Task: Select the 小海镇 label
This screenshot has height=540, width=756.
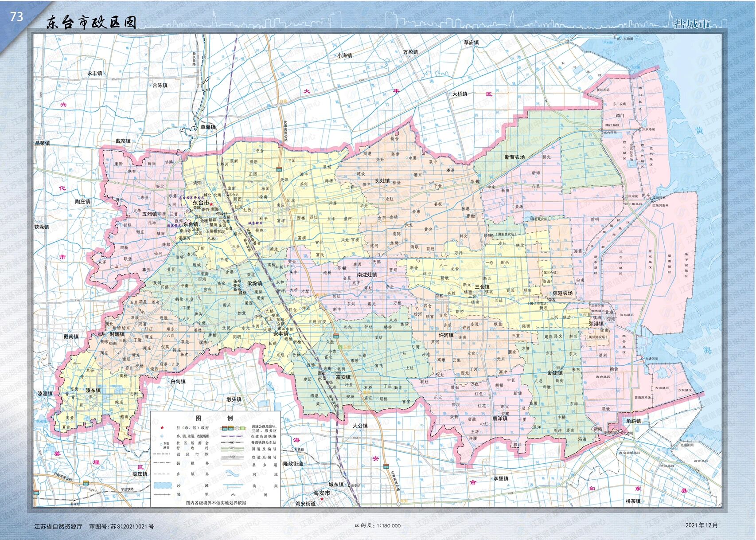Action: 344,56
